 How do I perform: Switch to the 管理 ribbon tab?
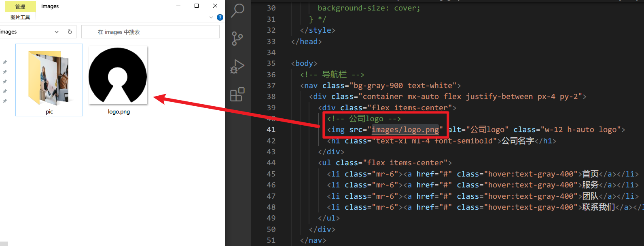click(20, 6)
